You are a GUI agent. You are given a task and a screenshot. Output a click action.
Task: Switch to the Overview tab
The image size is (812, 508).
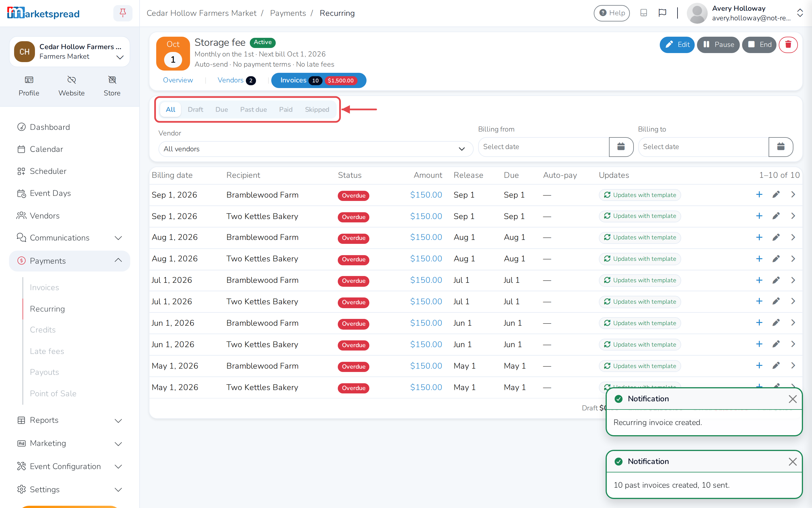pyautogui.click(x=178, y=80)
